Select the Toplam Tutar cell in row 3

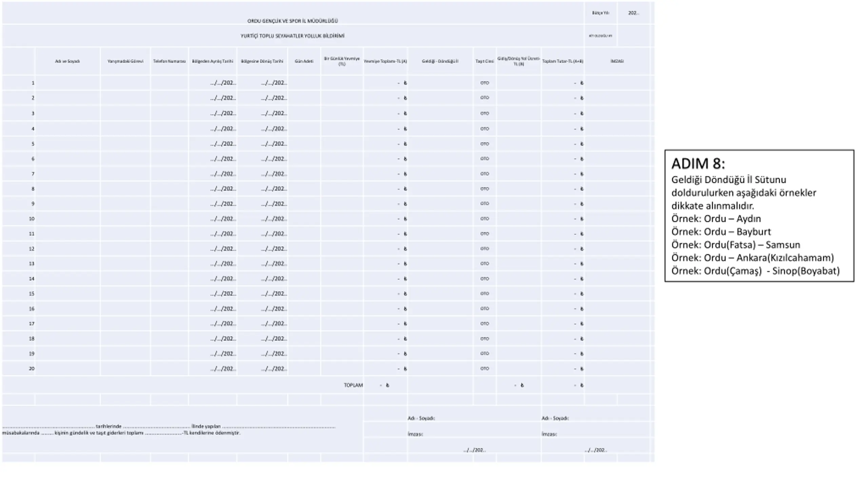click(x=563, y=113)
